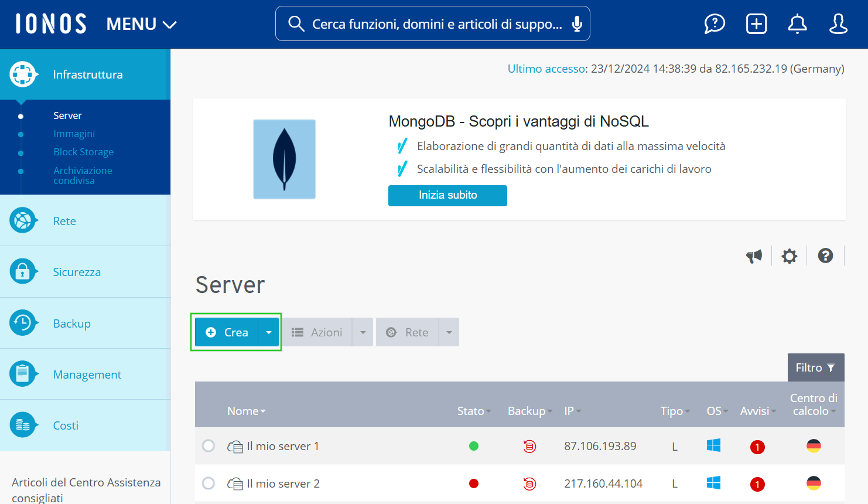Select the radio button for Il mio server 2
This screenshot has height=504, width=868.
tap(209, 483)
